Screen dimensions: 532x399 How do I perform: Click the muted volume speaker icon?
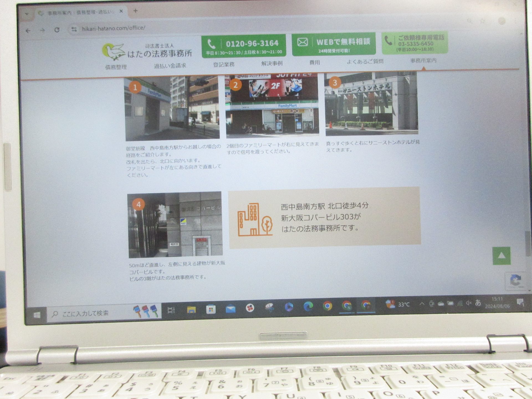pyautogui.click(x=469, y=303)
